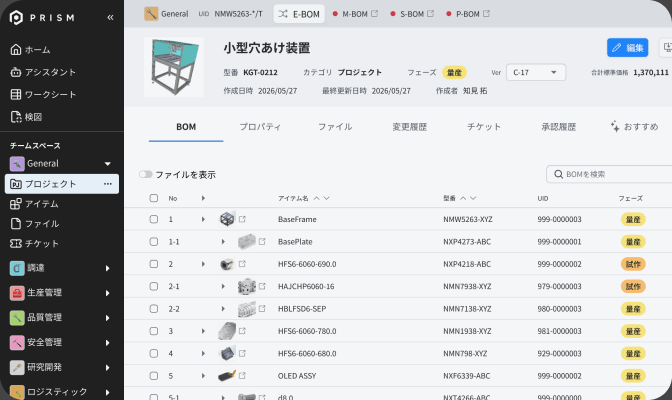Click the blue 編集 button

pyautogui.click(x=627, y=48)
